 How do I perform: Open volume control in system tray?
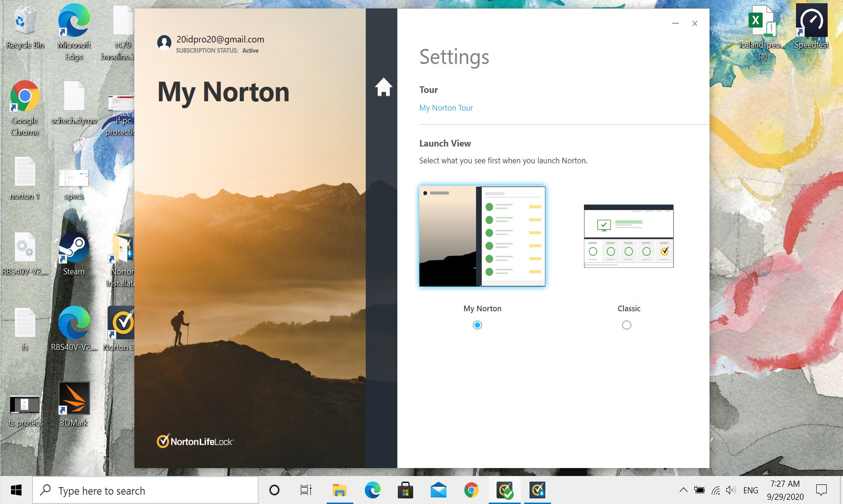[731, 490]
